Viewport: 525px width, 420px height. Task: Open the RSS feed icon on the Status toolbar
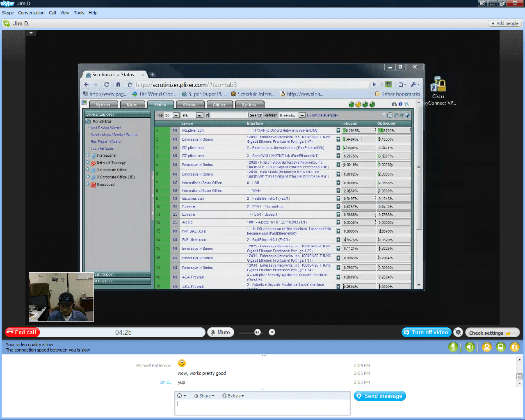pos(390,115)
